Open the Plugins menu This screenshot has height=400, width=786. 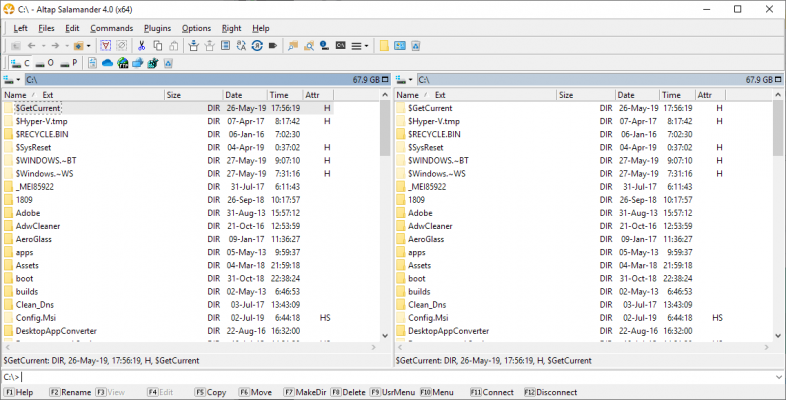[x=157, y=28]
